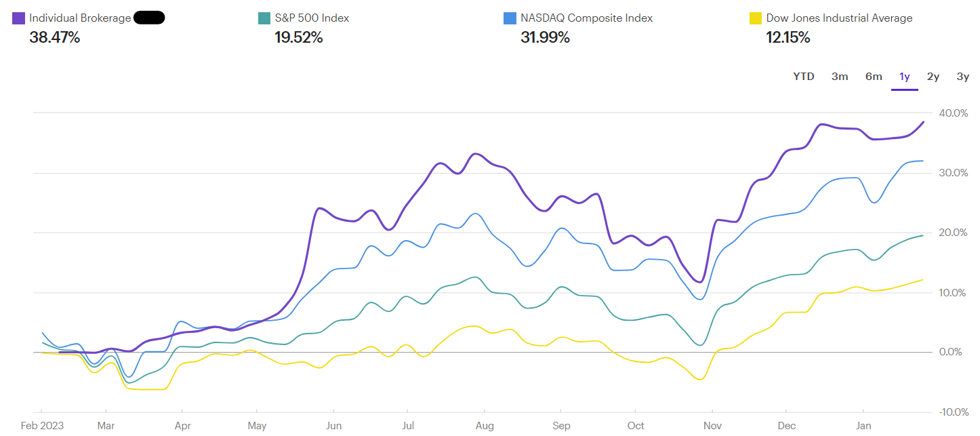This screenshot has height=436, width=980.
Task: Click the 19.52% S&P return value
Action: click(x=298, y=38)
